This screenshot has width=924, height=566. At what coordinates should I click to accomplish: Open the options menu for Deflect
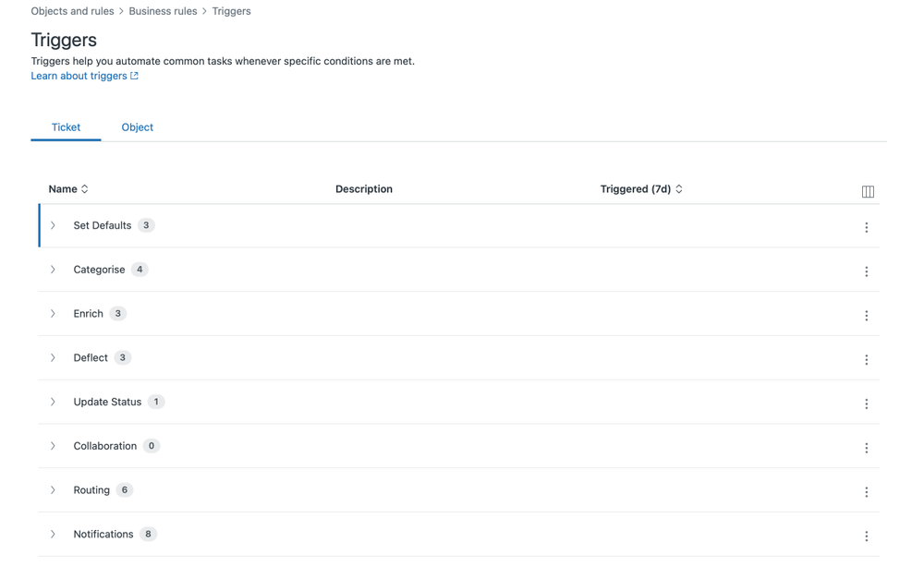pos(867,359)
